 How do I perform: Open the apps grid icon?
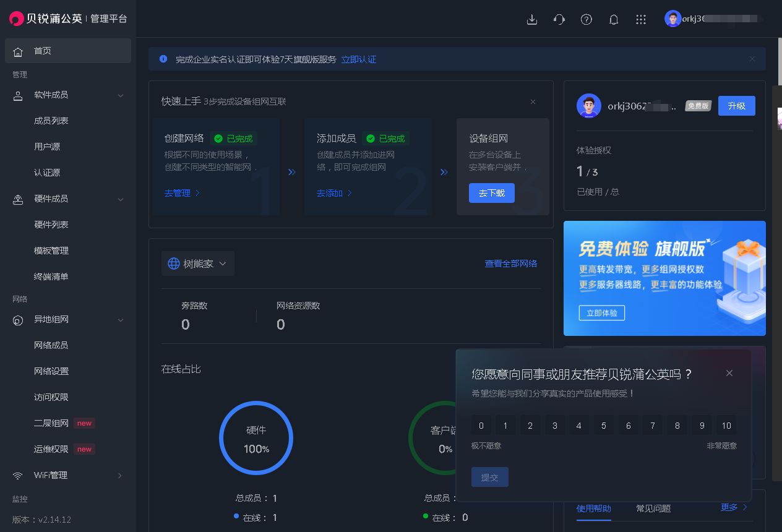[x=641, y=19]
